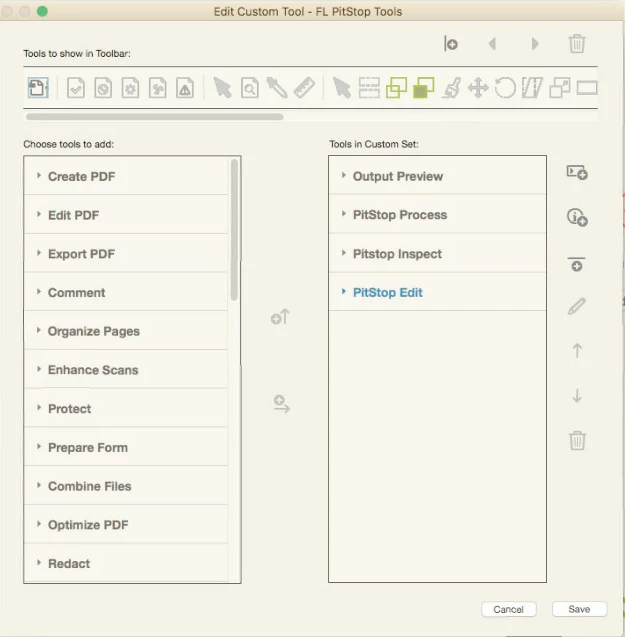Click the horizontal toolbar scrollbar
Image resolution: width=625 pixels, height=637 pixels.
(x=154, y=117)
